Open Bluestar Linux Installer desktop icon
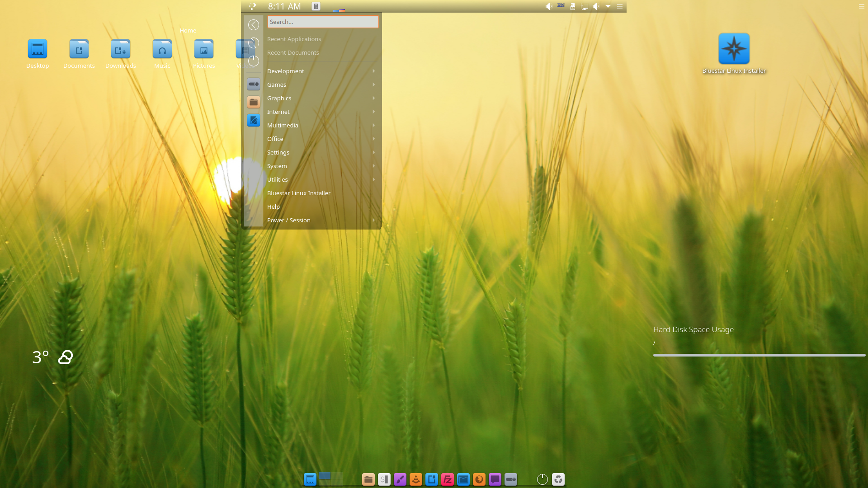Image resolution: width=868 pixels, height=488 pixels. 734,53
